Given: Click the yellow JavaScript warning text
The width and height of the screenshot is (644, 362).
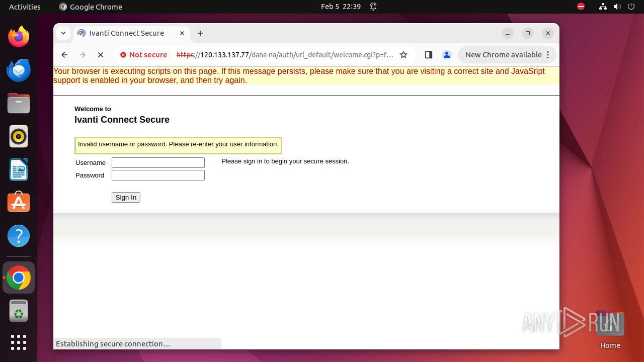Looking at the screenshot, I should [299, 76].
